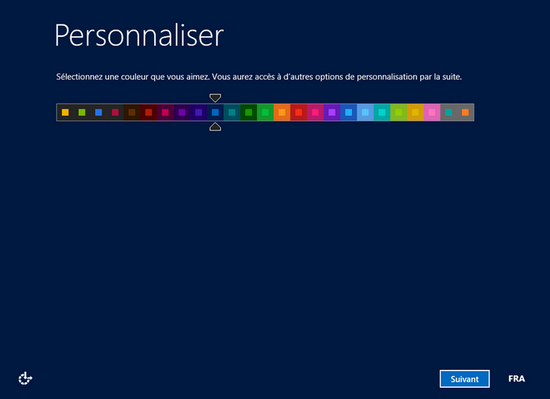Choose the dark maroon swatch with red-orange square
The height and width of the screenshot is (399, 550).
point(148,112)
